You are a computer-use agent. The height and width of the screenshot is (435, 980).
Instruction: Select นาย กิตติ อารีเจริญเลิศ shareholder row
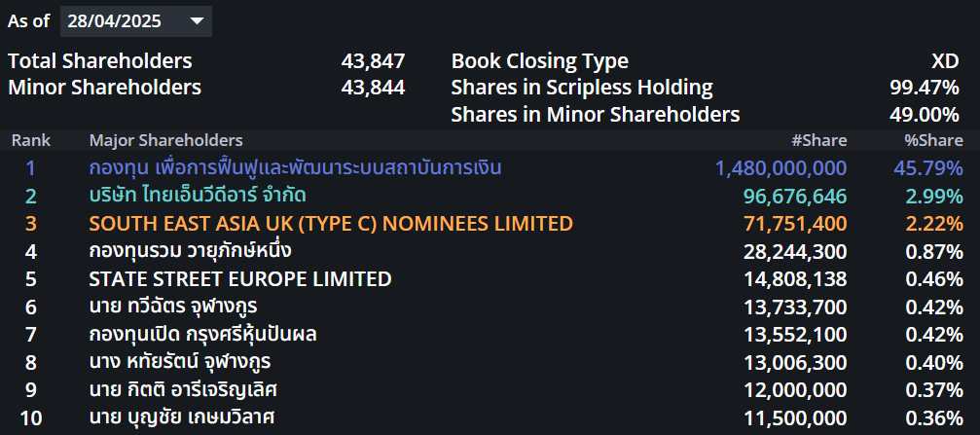point(490,390)
